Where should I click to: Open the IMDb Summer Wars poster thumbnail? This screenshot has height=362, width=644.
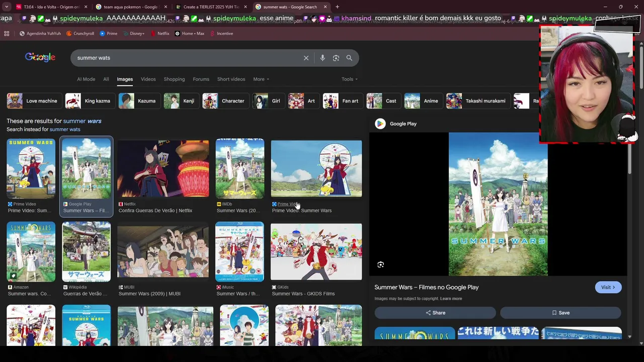coord(240,168)
